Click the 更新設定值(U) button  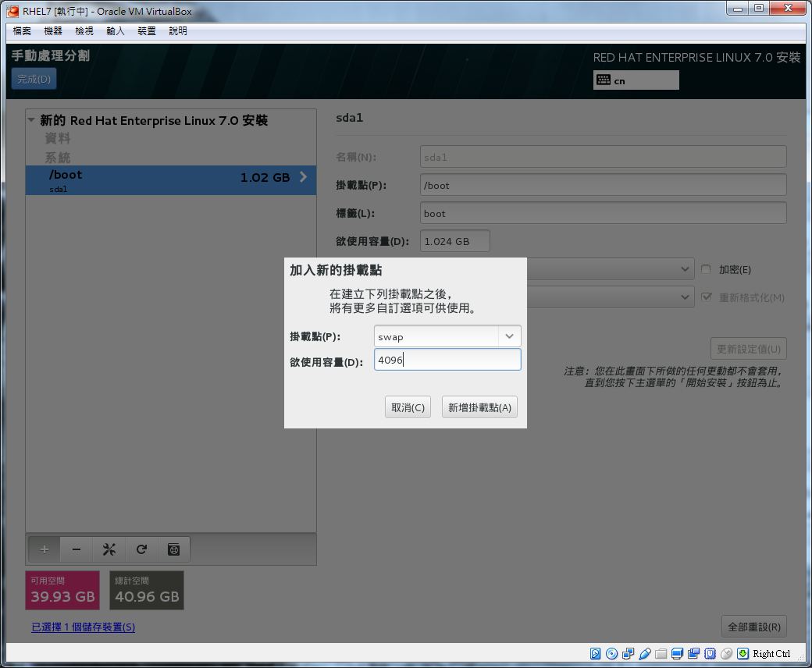748,349
